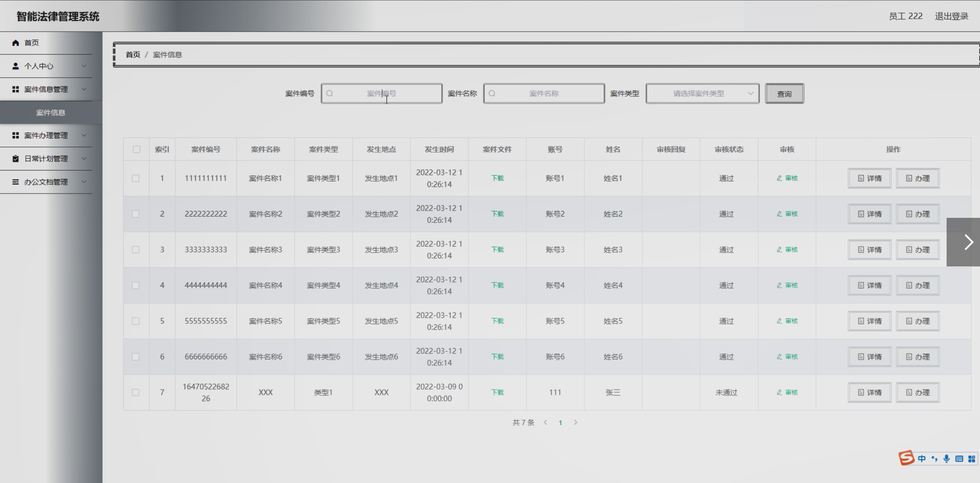Image resolution: width=980 pixels, height=483 pixels.
Task: Click the home icon in sidebar
Action: 16,43
